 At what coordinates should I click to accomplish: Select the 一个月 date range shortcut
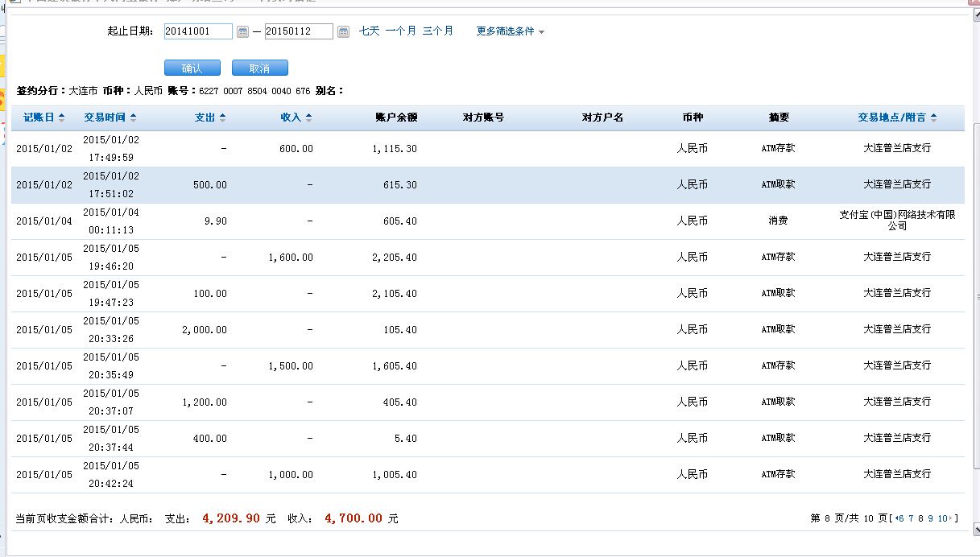[400, 31]
